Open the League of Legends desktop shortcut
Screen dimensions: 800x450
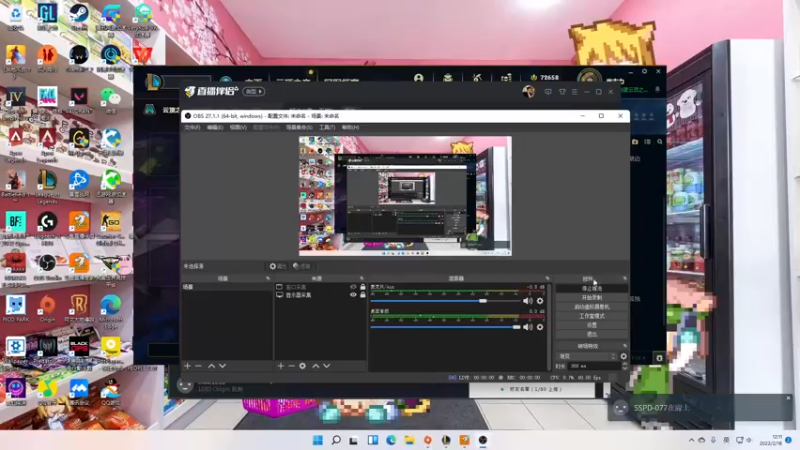(x=47, y=184)
